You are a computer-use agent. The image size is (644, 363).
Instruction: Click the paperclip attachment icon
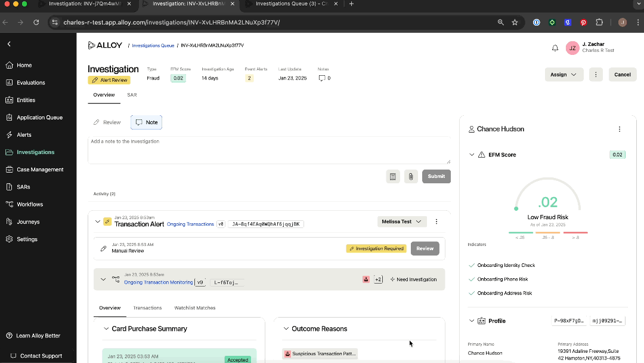(x=410, y=176)
